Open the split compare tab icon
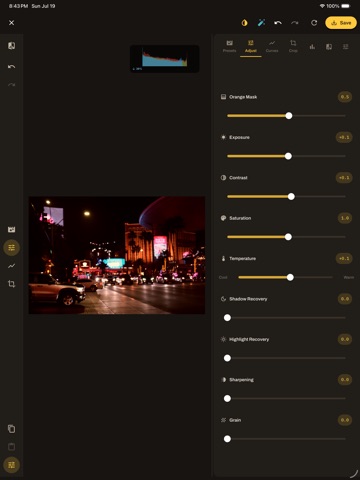This screenshot has height=480, width=360. pyautogui.click(x=329, y=47)
